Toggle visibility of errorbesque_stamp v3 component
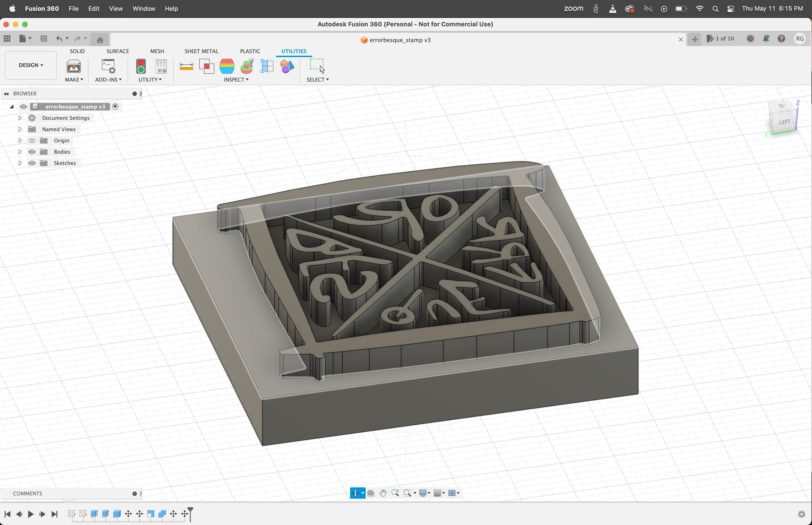Screen dimensions: 812x525 [x=23, y=107]
